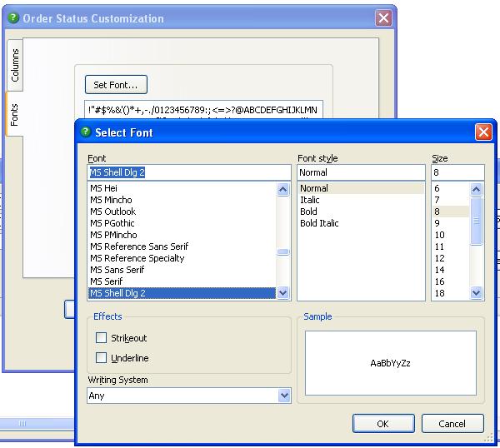Choose Bold Italic font style
The height and width of the screenshot is (448, 500).
(x=319, y=223)
